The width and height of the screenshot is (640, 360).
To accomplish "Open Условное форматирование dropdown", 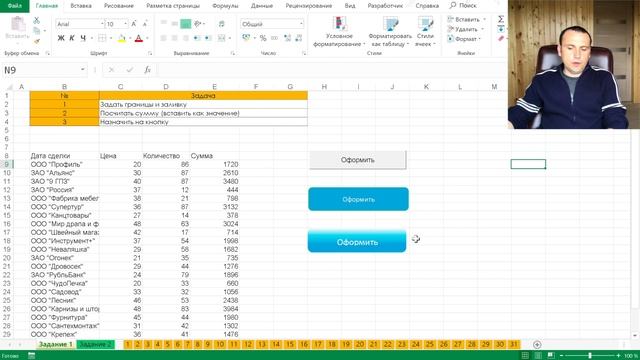I will pyautogui.click(x=339, y=32).
